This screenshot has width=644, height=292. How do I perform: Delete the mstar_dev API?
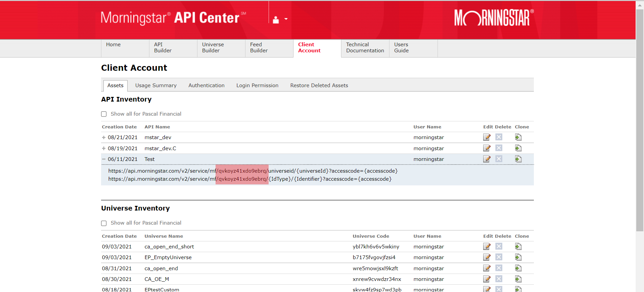499,137
